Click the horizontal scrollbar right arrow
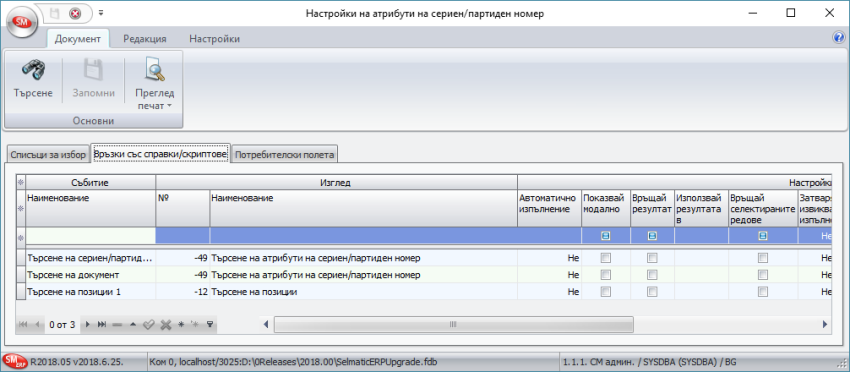Screen dimensions: 850x372 [x=825, y=324]
